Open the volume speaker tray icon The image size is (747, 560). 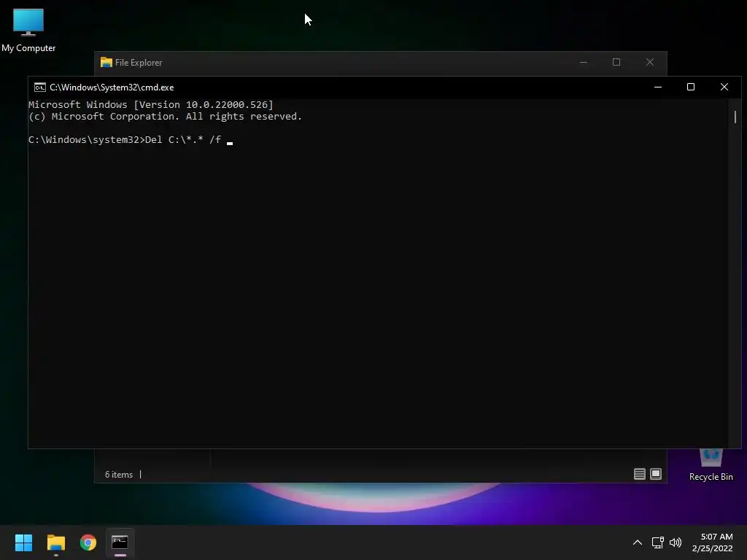click(675, 542)
